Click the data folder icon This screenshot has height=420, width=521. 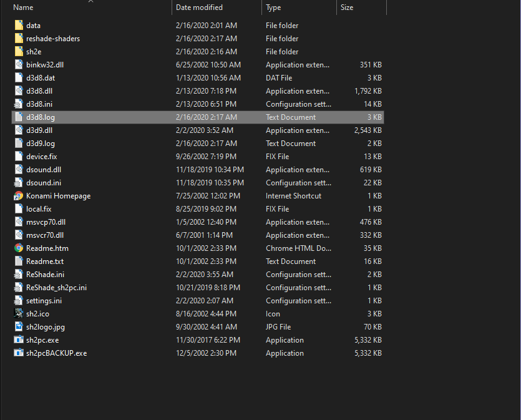[19, 25]
